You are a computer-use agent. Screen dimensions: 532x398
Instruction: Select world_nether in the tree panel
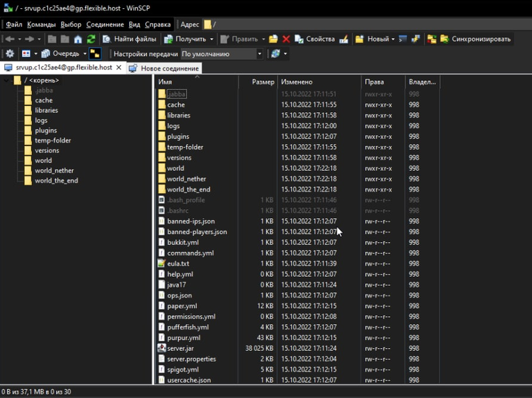click(x=54, y=170)
